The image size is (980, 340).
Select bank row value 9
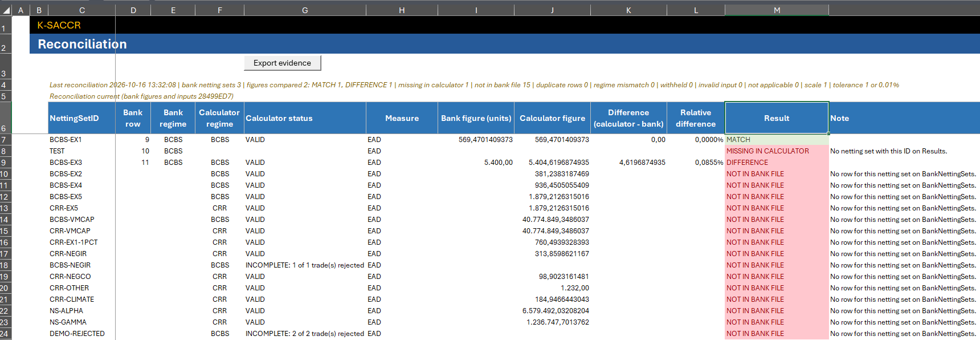[133, 140]
